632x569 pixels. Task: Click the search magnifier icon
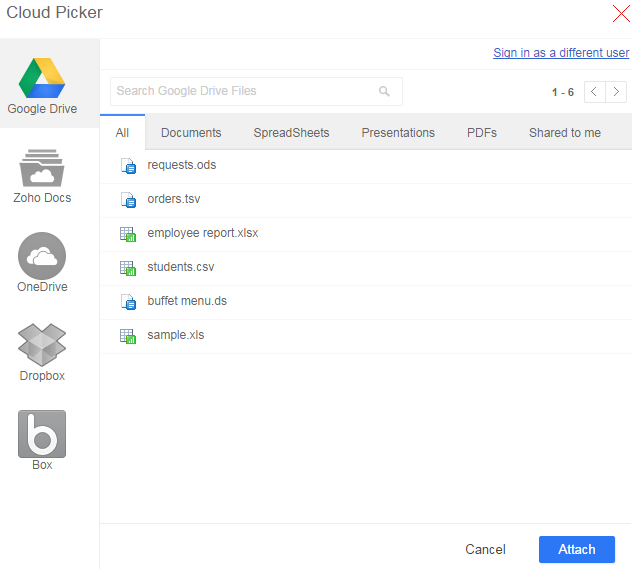tap(384, 92)
